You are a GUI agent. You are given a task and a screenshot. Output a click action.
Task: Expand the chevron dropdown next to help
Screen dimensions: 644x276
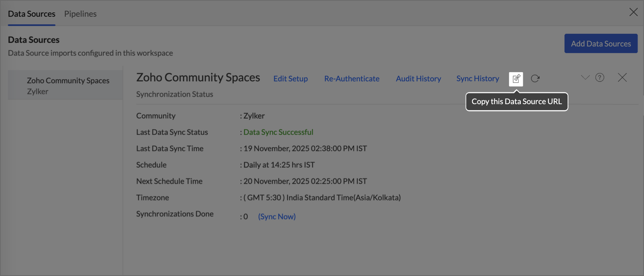coord(585,77)
